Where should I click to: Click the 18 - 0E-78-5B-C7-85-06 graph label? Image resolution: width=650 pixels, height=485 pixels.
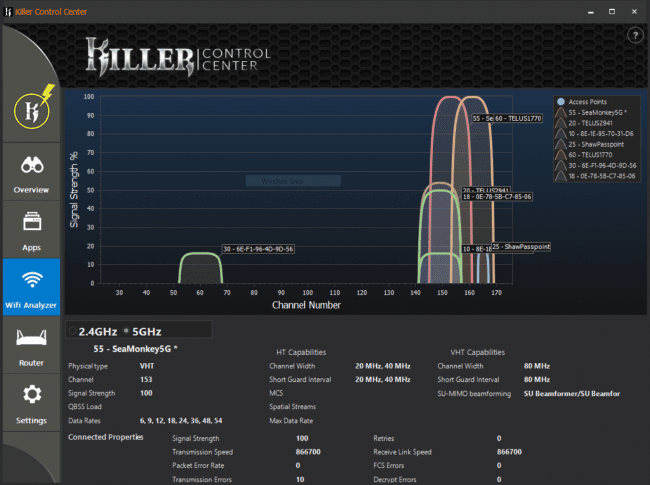point(496,197)
